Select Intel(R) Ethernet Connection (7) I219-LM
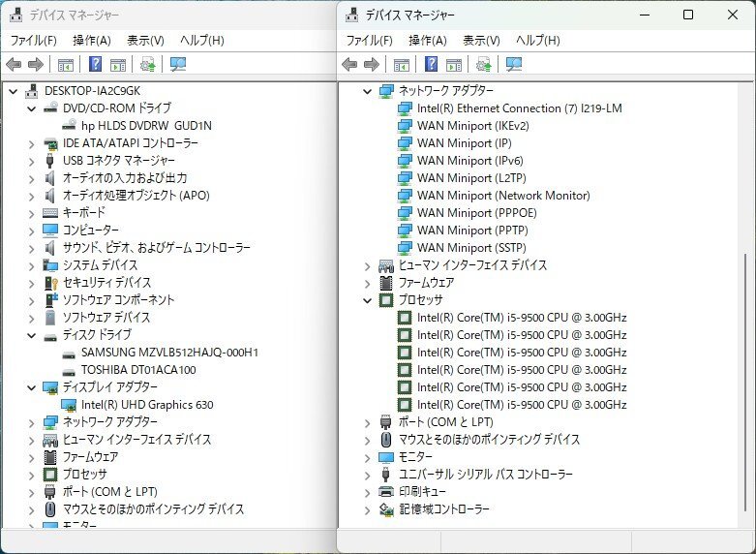Screen dimensions: 756x554 [519, 108]
